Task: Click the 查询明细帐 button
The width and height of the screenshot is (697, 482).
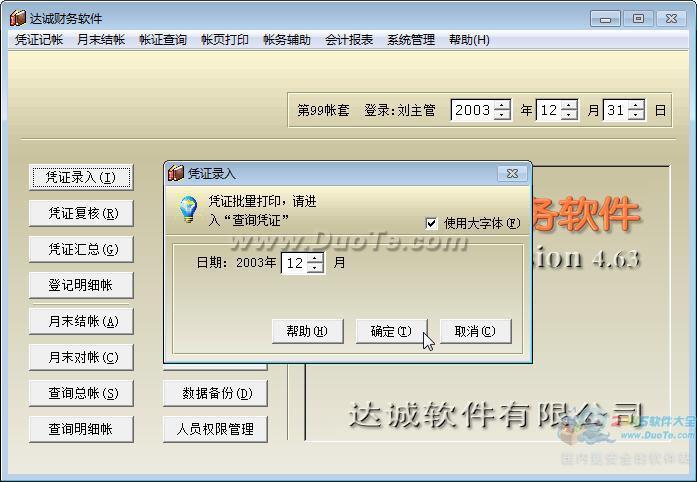Action: pos(81,430)
